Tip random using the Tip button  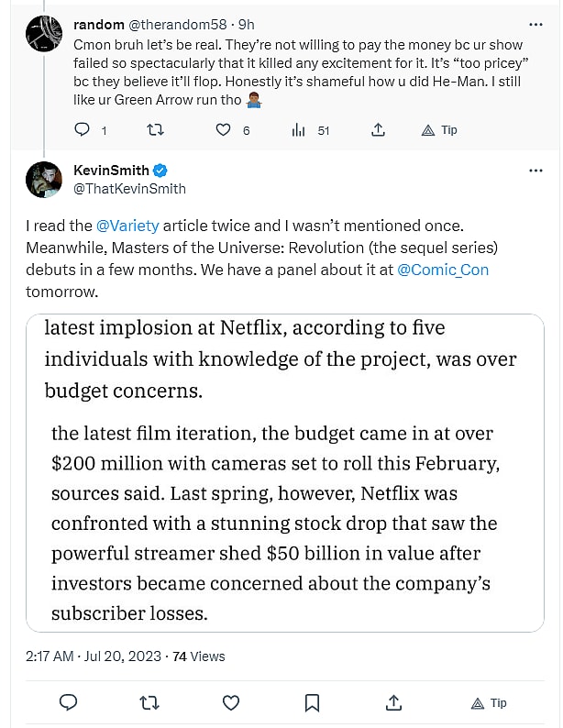[x=438, y=130]
